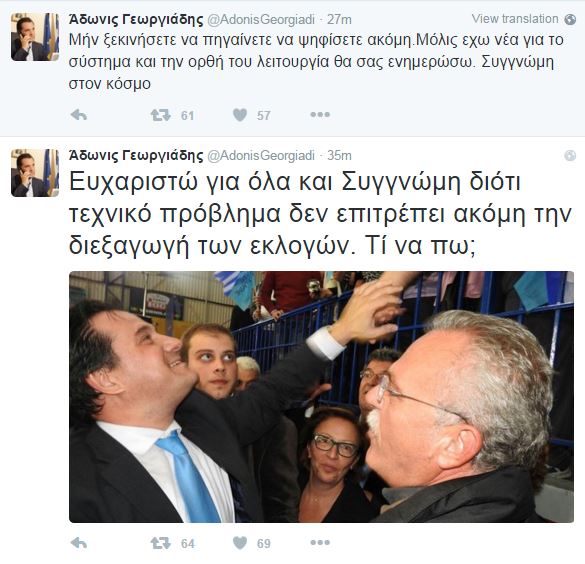This screenshot has height=564, width=585.
Task: Click the 61 retweet count
Action: [x=187, y=116]
